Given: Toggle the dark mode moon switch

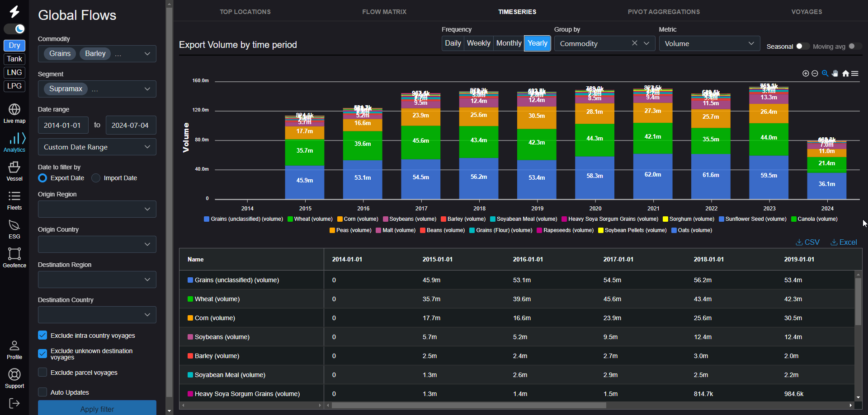Looking at the screenshot, I should [14, 29].
